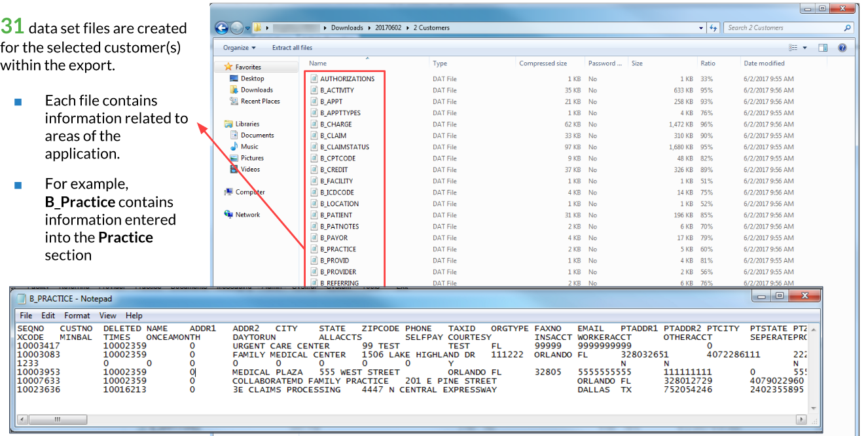Open the More view options arrow
The image size is (868, 436).
(x=805, y=48)
